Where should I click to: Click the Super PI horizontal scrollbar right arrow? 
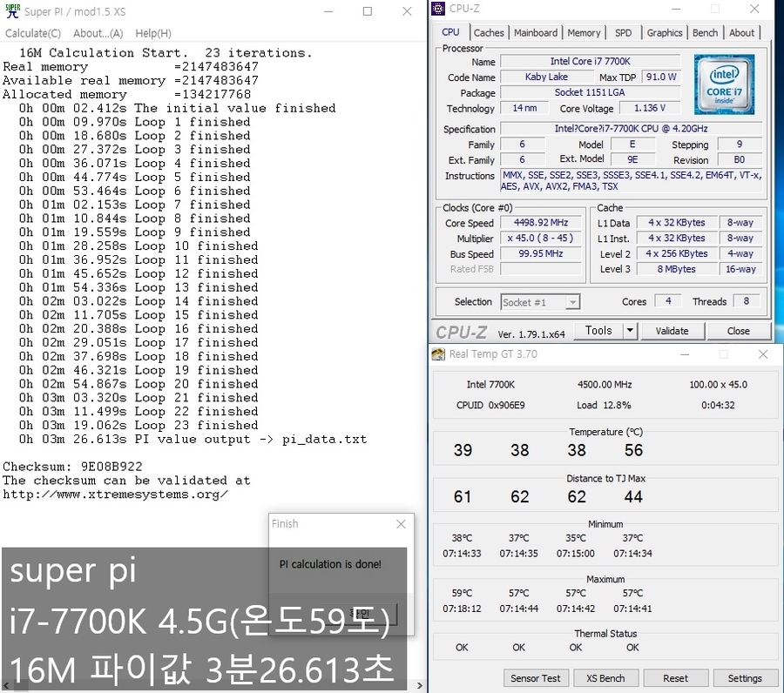pyautogui.click(x=420, y=685)
